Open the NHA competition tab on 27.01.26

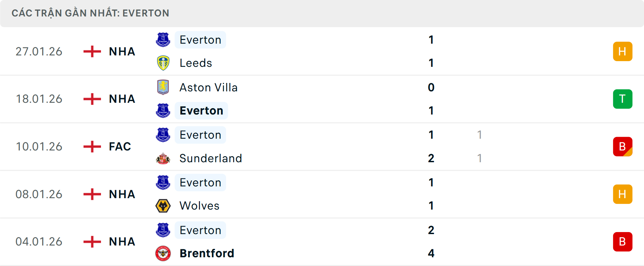[x=121, y=51]
